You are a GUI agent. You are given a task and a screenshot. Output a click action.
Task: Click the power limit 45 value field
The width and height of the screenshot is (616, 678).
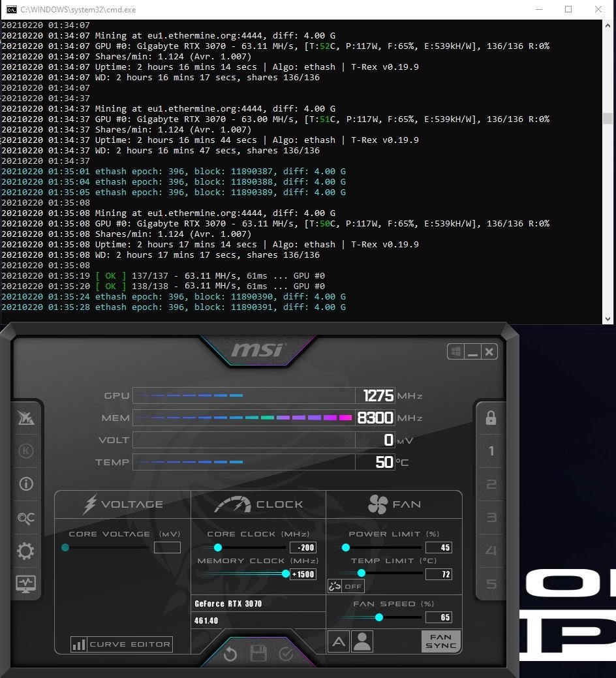coord(439,548)
